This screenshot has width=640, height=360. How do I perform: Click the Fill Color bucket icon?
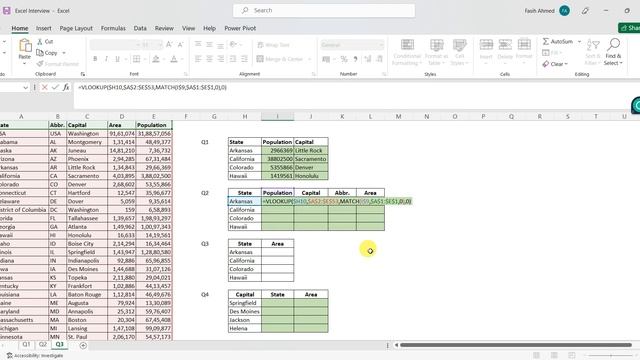pyautogui.click(x=156, y=59)
